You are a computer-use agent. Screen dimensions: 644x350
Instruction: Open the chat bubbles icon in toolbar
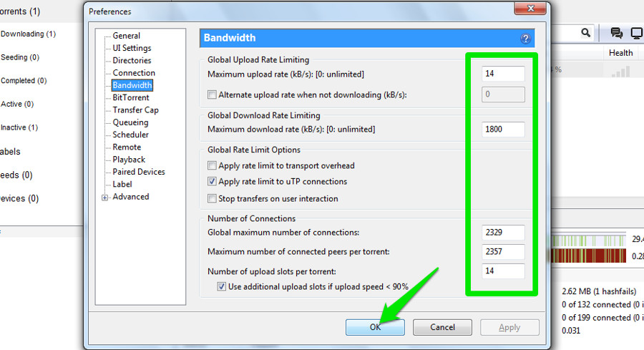click(x=616, y=33)
